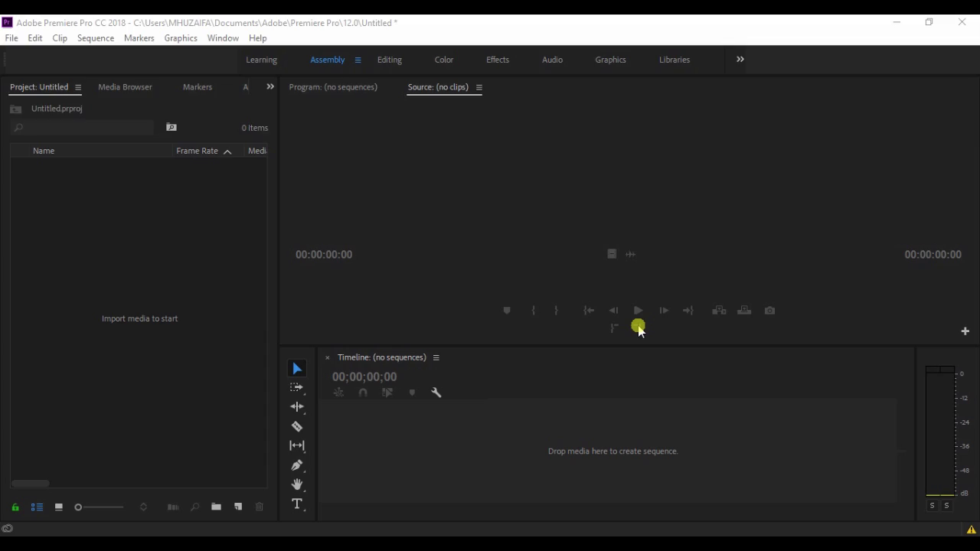Toggle project read-only lock icon
The height and width of the screenshot is (551, 980).
(15, 507)
